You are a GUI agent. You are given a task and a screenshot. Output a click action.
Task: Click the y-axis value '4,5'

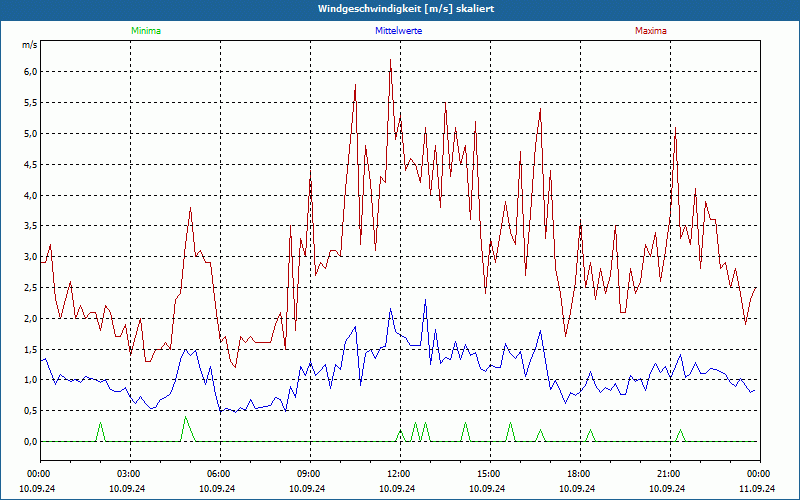click(31, 164)
